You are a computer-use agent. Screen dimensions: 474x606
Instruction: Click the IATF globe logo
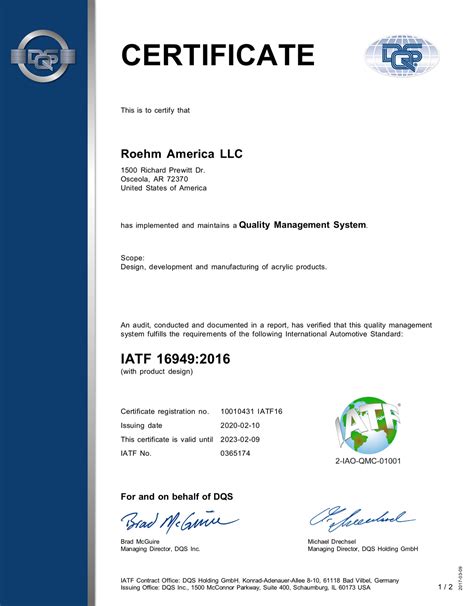(x=368, y=426)
